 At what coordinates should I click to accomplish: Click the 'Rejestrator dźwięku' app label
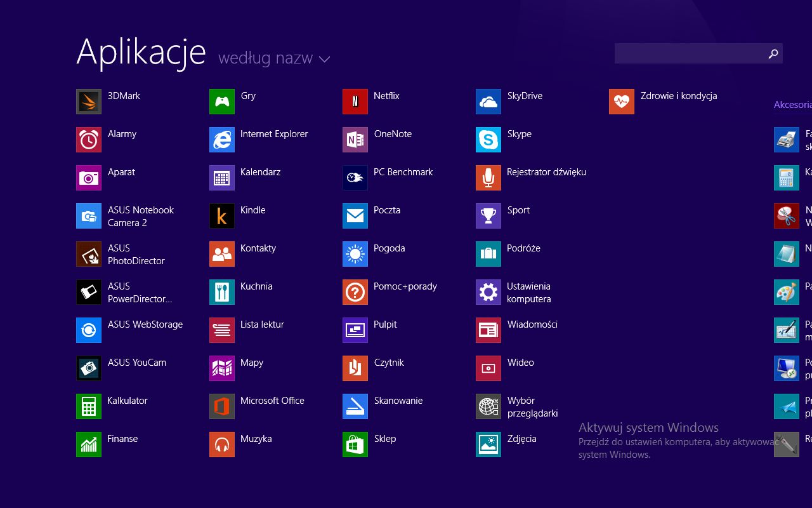tap(546, 172)
